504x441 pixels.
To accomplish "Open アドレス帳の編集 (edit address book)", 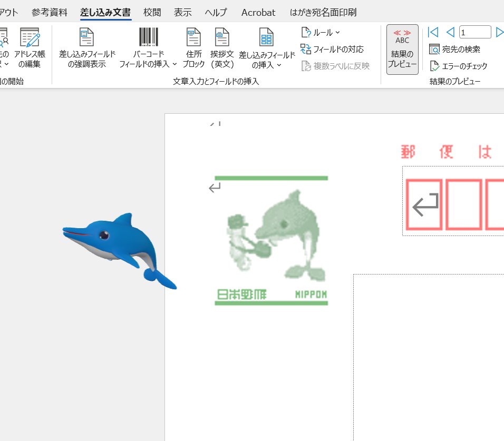I will (30, 47).
